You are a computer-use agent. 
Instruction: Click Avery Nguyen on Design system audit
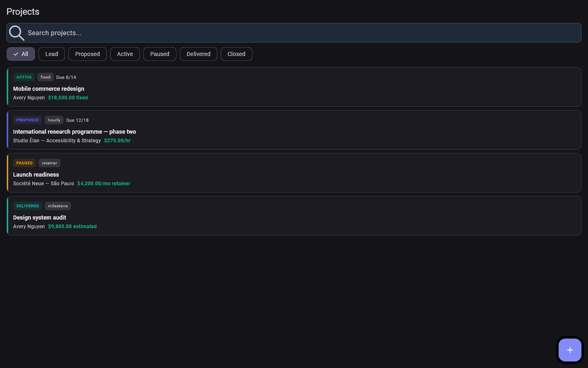coord(29,227)
